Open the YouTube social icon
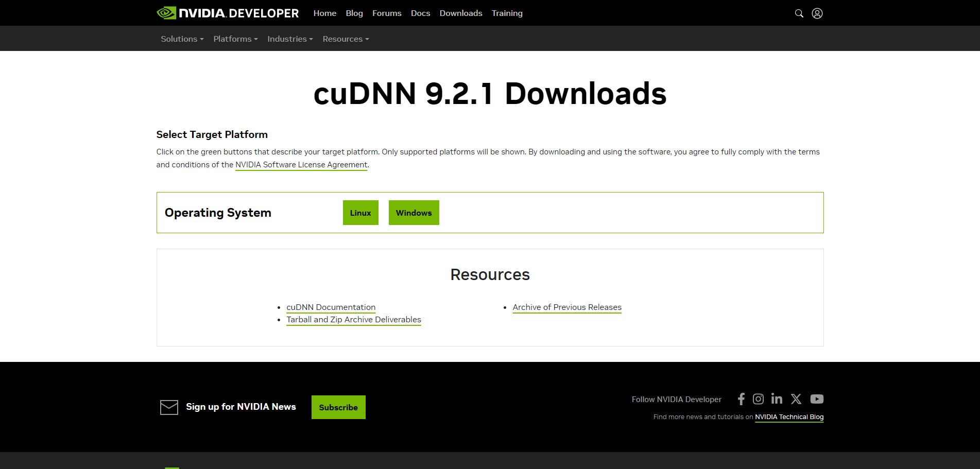This screenshot has height=469, width=980. [x=817, y=399]
